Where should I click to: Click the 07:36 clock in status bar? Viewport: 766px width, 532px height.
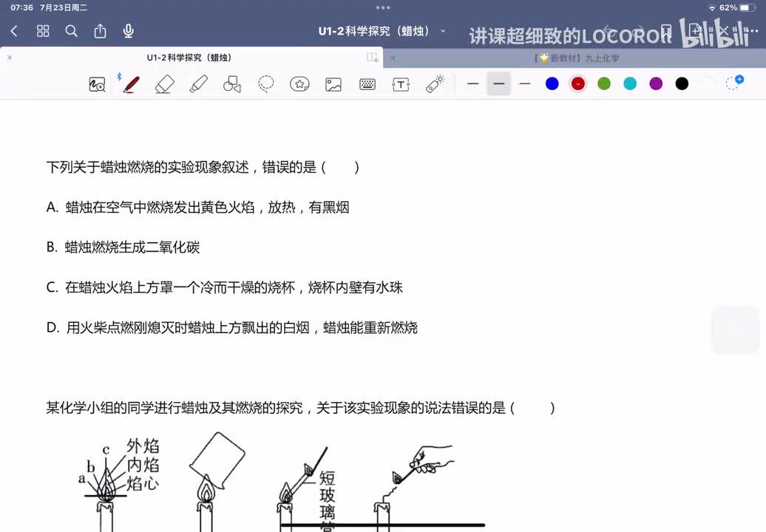[22, 8]
